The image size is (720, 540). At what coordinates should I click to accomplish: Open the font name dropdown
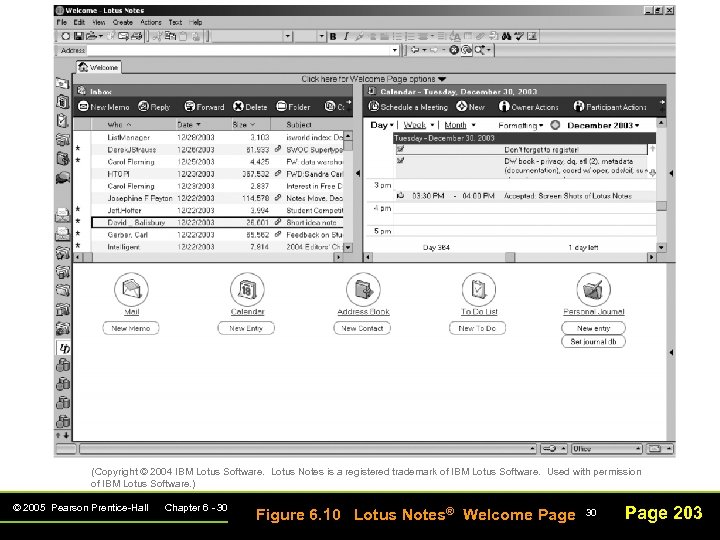click(287, 36)
